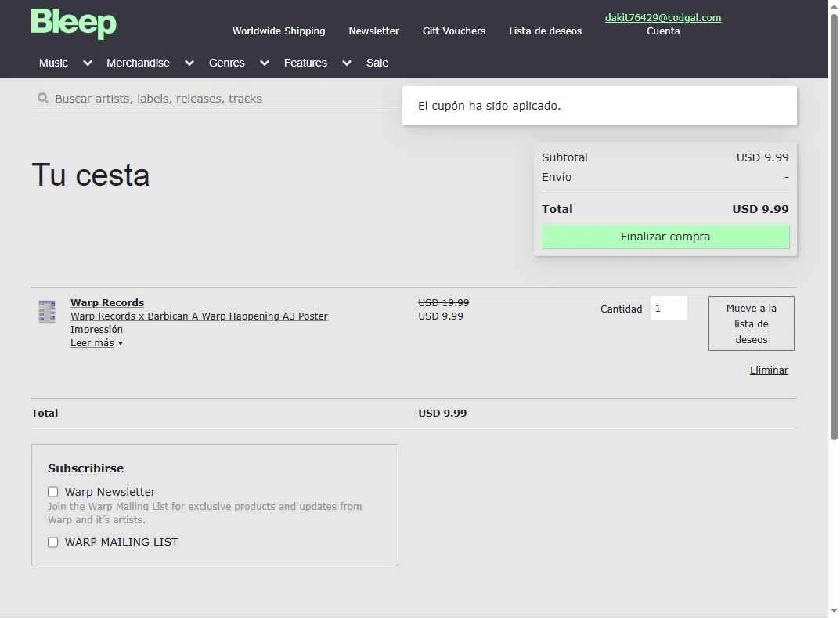Screen dimensions: 840x618
Task: Expand the Features menu chevron
Action: pyautogui.click(x=347, y=63)
